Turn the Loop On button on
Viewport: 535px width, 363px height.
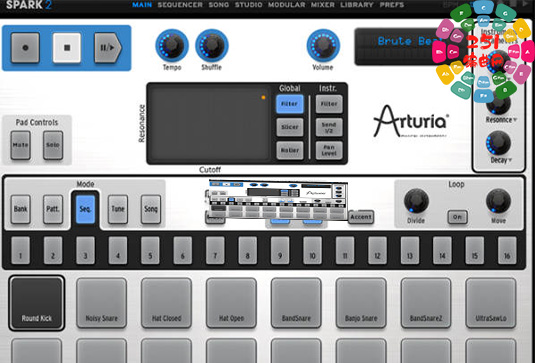click(x=457, y=217)
